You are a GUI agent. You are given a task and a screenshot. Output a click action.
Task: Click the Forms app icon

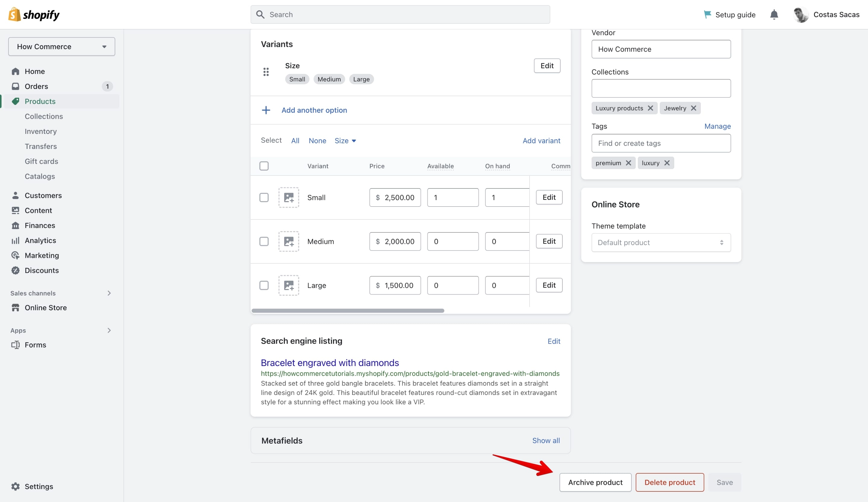[x=15, y=345]
